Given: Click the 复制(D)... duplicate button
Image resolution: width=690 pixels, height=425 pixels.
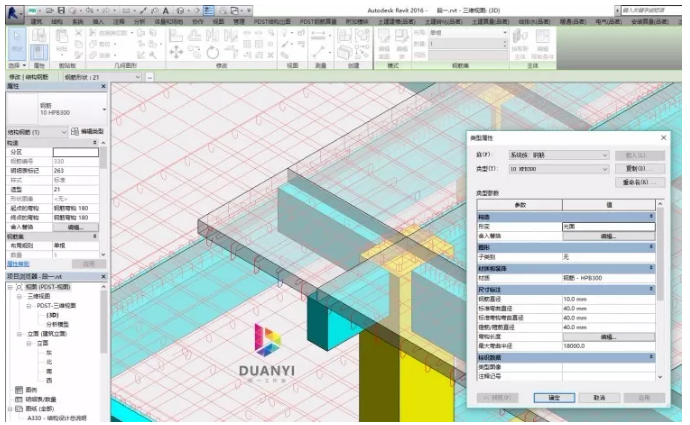Looking at the screenshot, I should tap(640, 169).
